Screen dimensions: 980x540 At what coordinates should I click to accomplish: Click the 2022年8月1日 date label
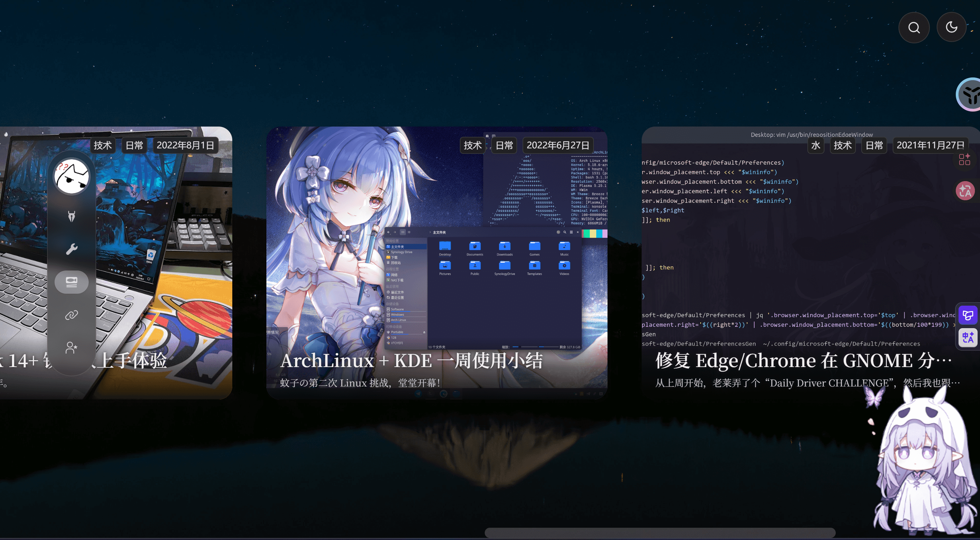(186, 145)
